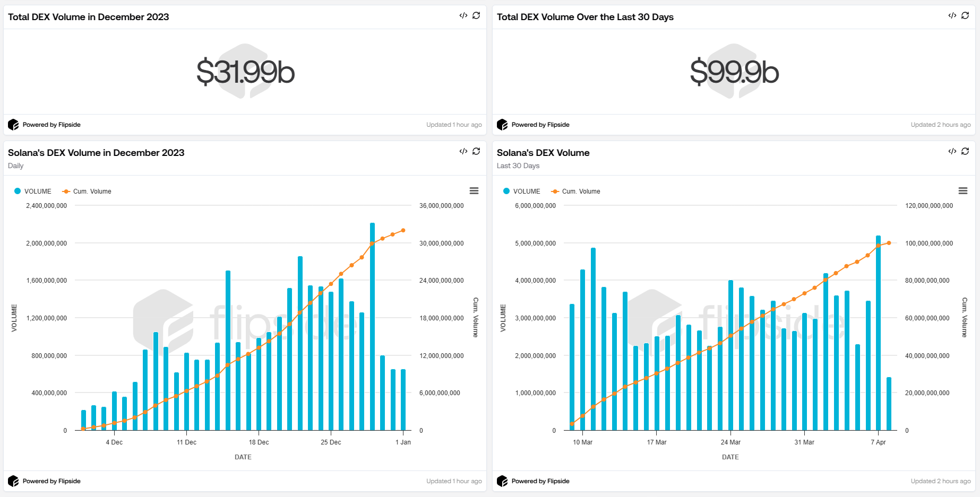Open the hamburger chart menu on Solana's December chart

(474, 191)
